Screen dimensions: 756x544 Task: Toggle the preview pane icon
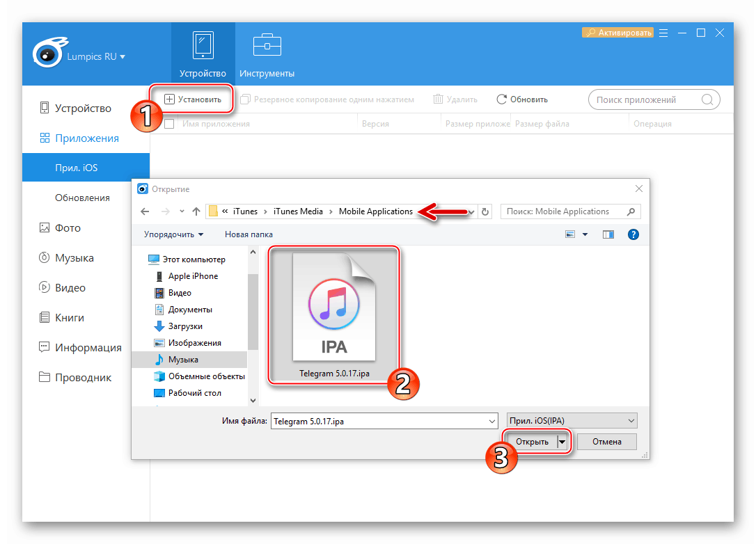[608, 234]
